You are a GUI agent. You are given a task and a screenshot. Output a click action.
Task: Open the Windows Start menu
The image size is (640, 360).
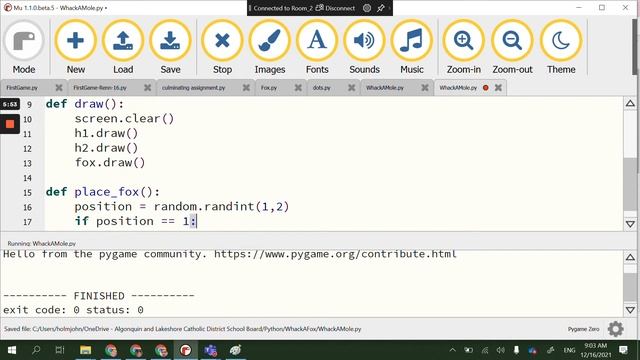coord(11,350)
